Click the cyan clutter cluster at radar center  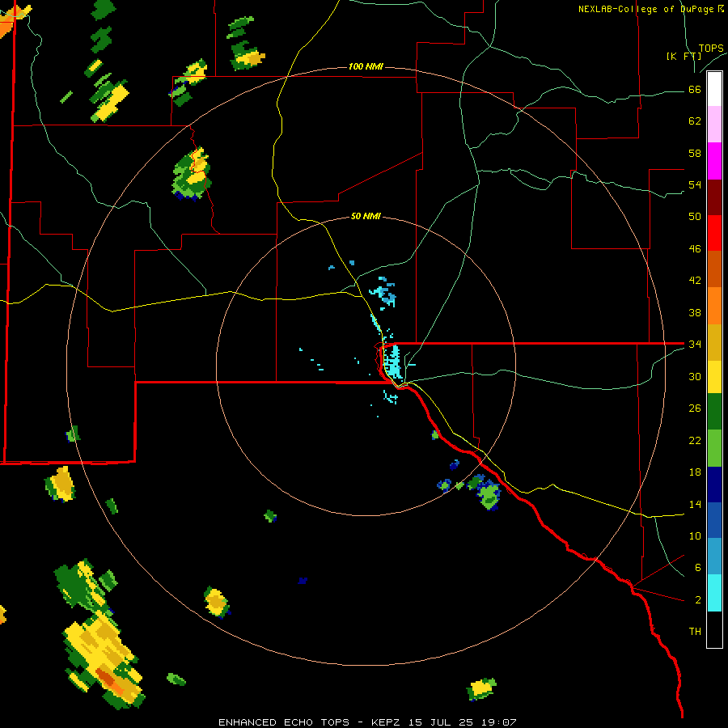pos(393,362)
